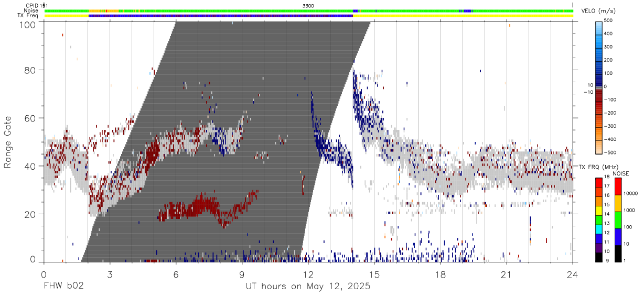Click the '-400' label on velocity scale

coord(610,139)
